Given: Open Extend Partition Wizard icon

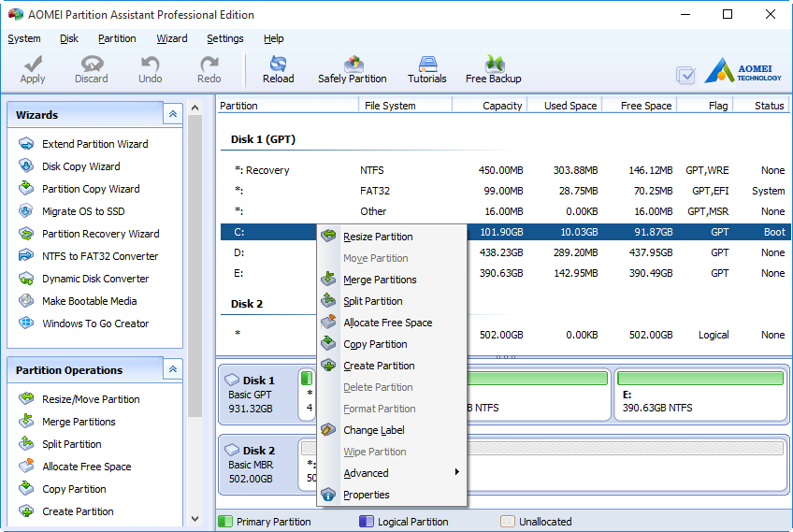Looking at the screenshot, I should pos(26,144).
